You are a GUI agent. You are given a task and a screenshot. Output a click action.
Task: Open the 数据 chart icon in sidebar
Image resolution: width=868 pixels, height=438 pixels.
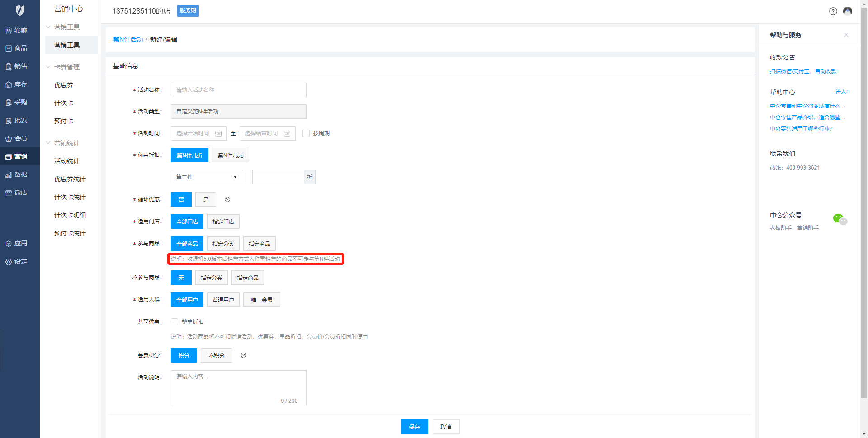[x=9, y=175]
